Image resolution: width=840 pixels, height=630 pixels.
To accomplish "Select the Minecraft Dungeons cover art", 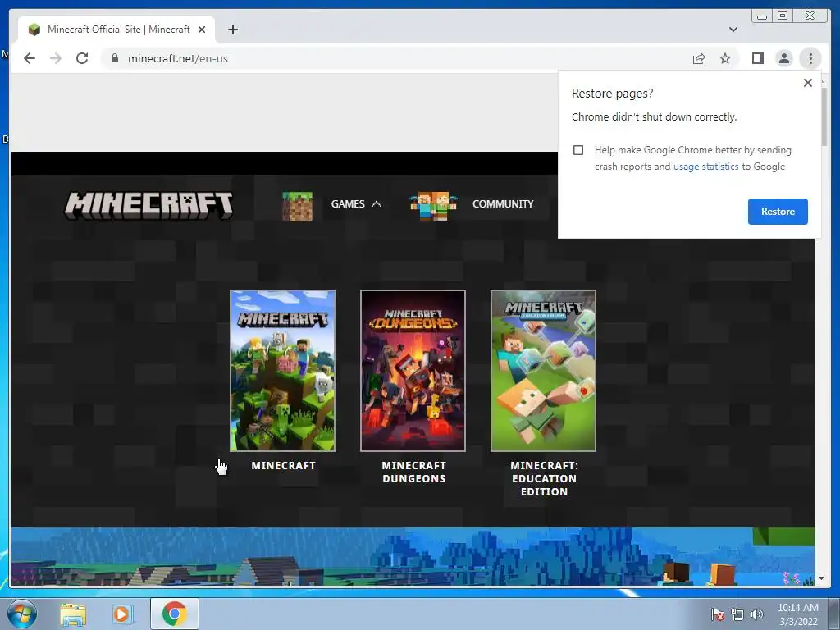I will click(x=413, y=371).
